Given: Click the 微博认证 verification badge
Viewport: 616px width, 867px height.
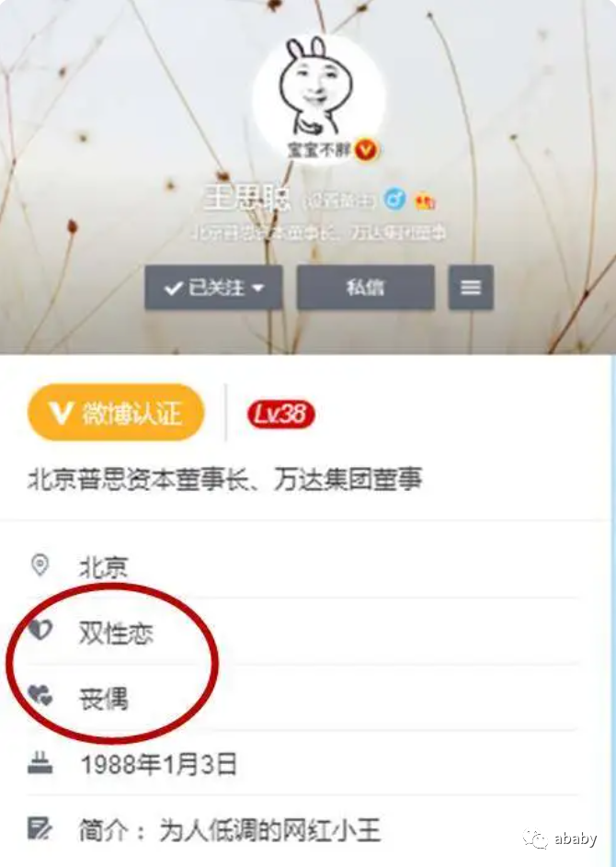Looking at the screenshot, I should click(x=116, y=413).
